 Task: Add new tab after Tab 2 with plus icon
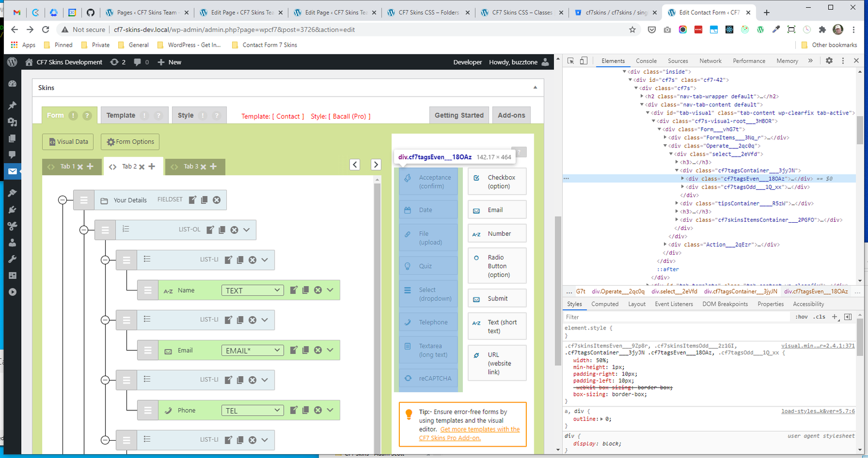152,166
